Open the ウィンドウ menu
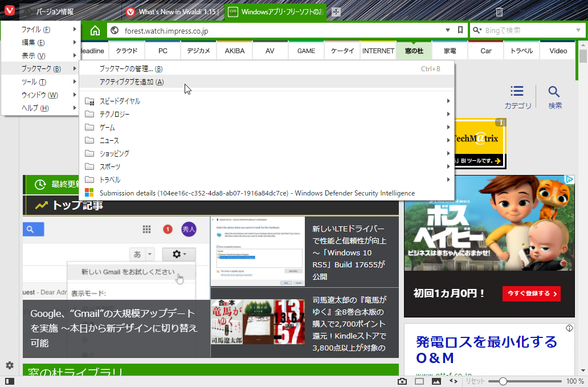Screen dimensions: 588x387 tap(40, 95)
